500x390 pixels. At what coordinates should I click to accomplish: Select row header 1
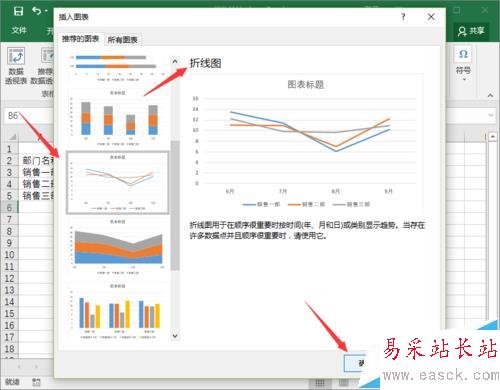[x=9, y=149]
